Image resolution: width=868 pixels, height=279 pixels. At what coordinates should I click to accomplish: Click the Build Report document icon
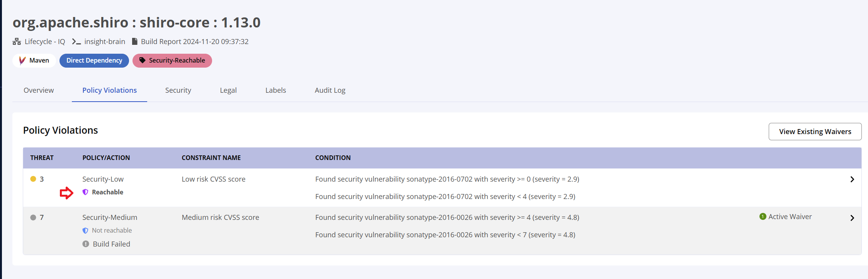tap(135, 41)
